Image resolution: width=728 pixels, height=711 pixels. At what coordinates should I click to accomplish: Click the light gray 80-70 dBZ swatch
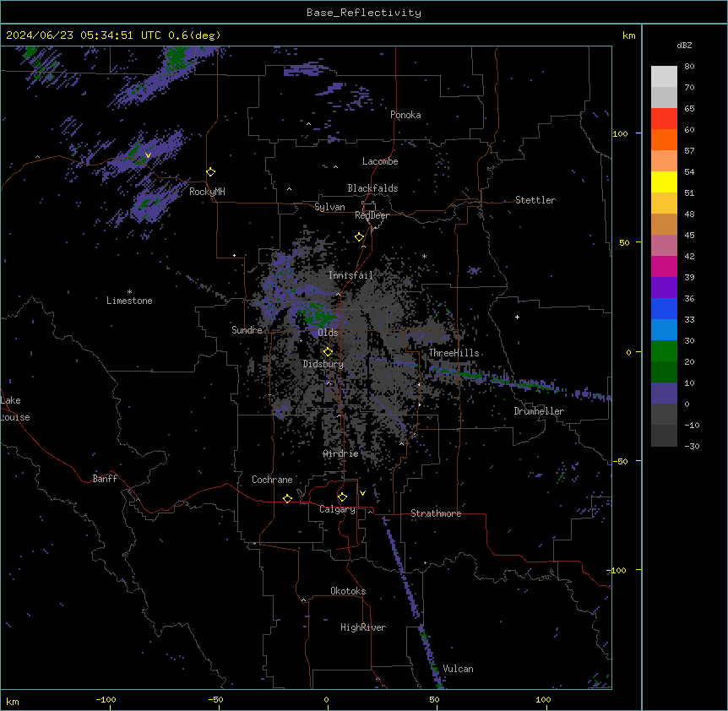pos(664,77)
